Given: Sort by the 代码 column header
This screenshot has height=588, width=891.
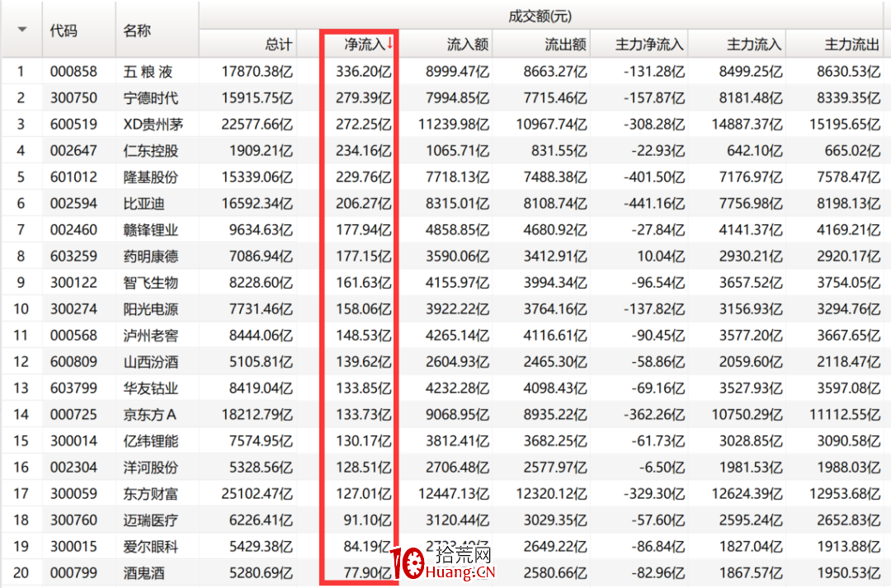Looking at the screenshot, I should (64, 31).
